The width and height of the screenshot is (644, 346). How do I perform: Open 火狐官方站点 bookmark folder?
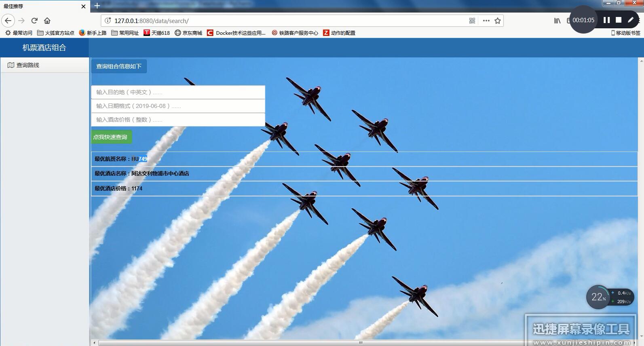pos(56,33)
